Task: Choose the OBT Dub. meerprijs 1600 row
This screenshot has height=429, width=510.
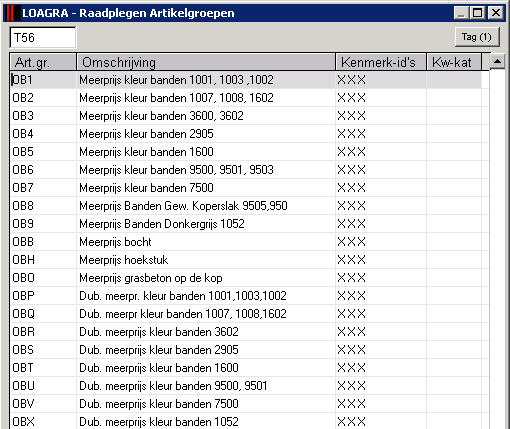Action: pos(246,368)
